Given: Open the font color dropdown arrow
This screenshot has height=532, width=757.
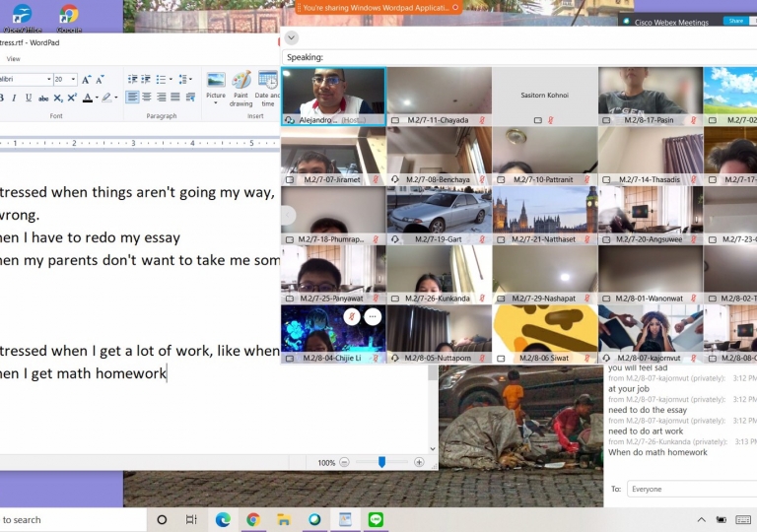Looking at the screenshot, I should click(97, 98).
